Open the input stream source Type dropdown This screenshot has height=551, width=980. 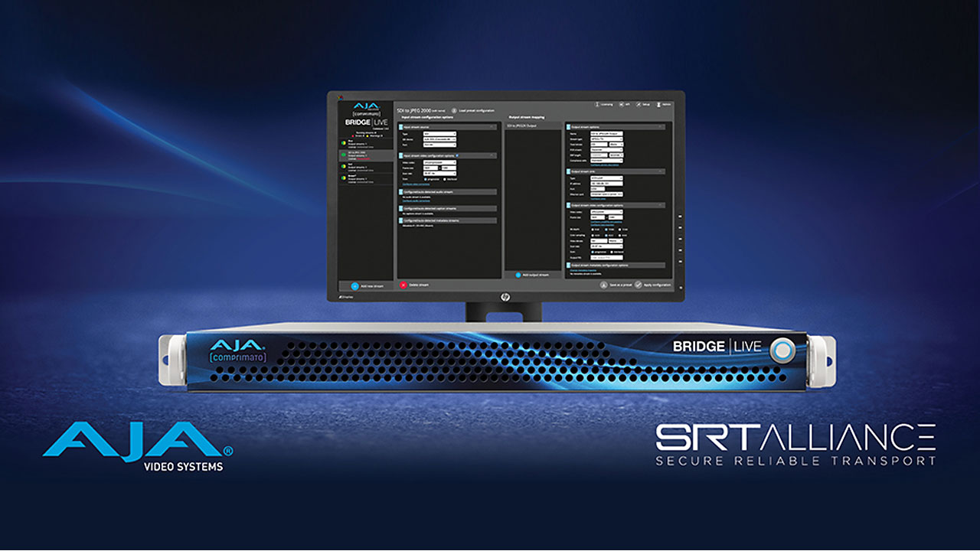coord(439,134)
